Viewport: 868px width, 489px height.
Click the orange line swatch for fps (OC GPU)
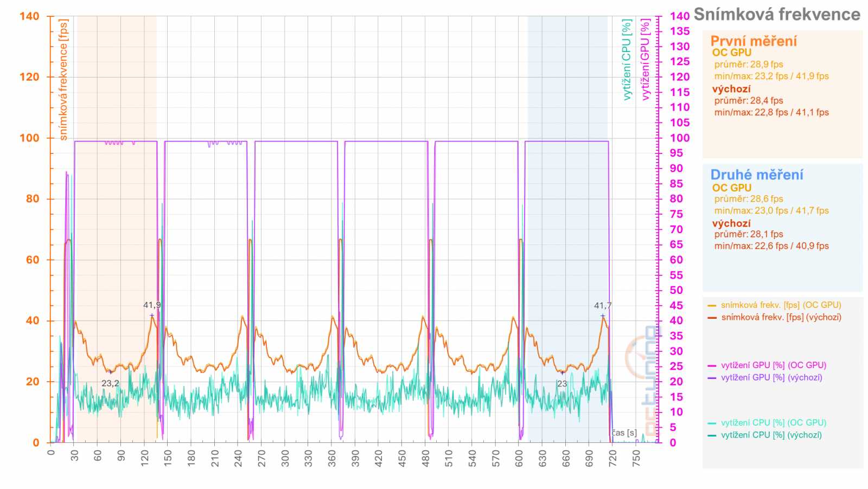[x=712, y=306]
